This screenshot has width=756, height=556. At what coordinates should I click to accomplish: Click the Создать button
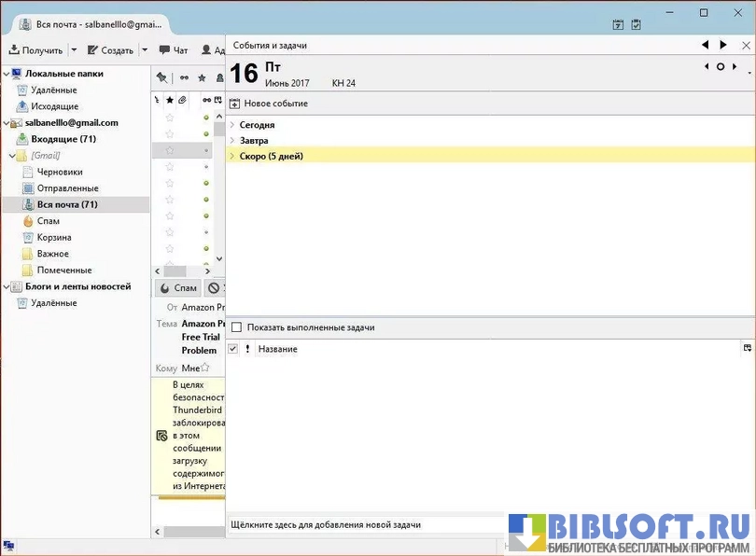(x=111, y=50)
